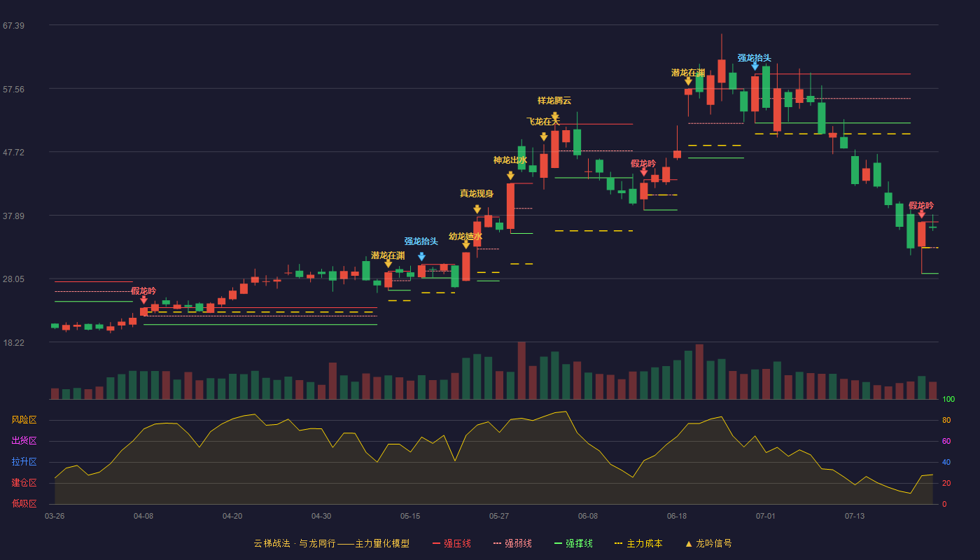Click the 47.72 price axis label
This screenshot has height=560, width=980.
click(13, 153)
